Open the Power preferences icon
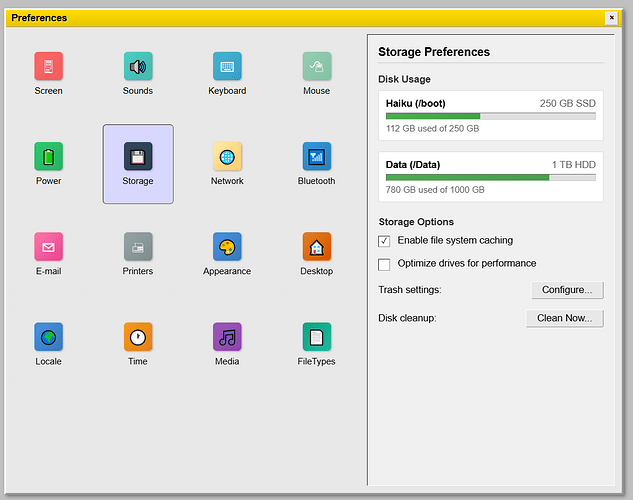 [x=48, y=156]
